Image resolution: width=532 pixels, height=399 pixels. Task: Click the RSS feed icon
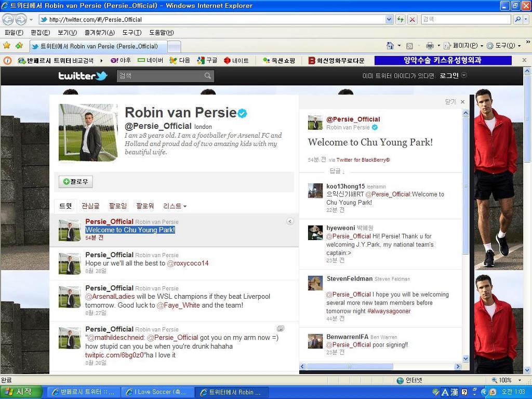point(409,46)
